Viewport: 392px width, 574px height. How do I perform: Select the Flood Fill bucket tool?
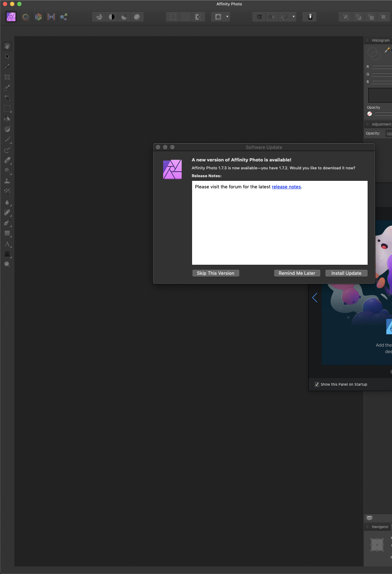[x=7, y=119]
